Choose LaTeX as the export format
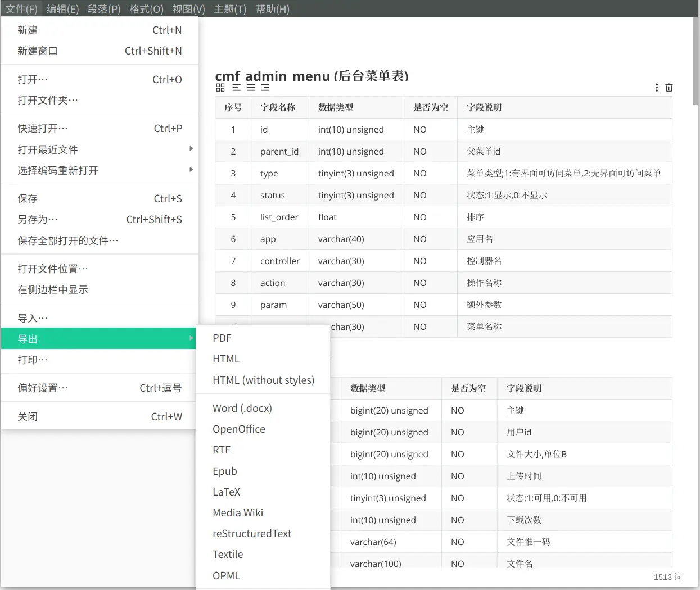 point(227,492)
